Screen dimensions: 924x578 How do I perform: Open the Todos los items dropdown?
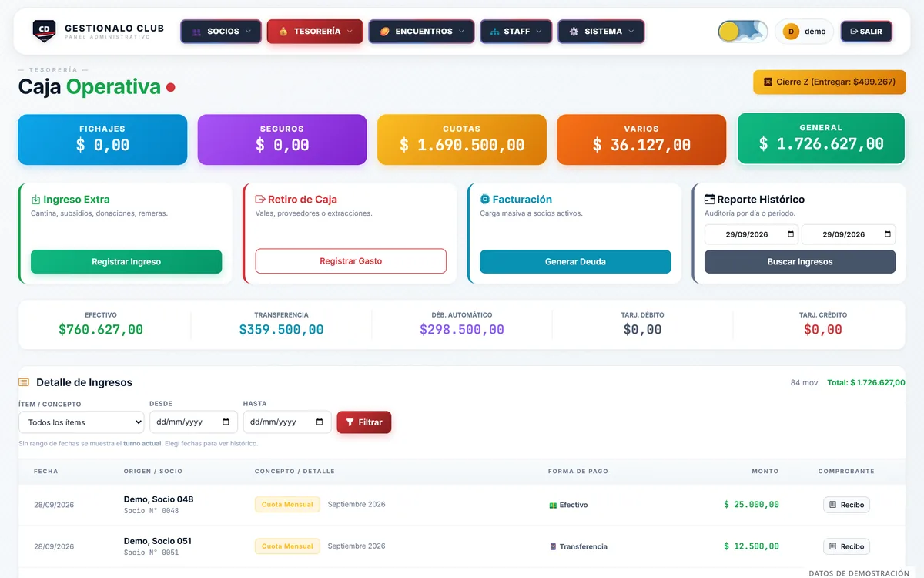[82, 422]
